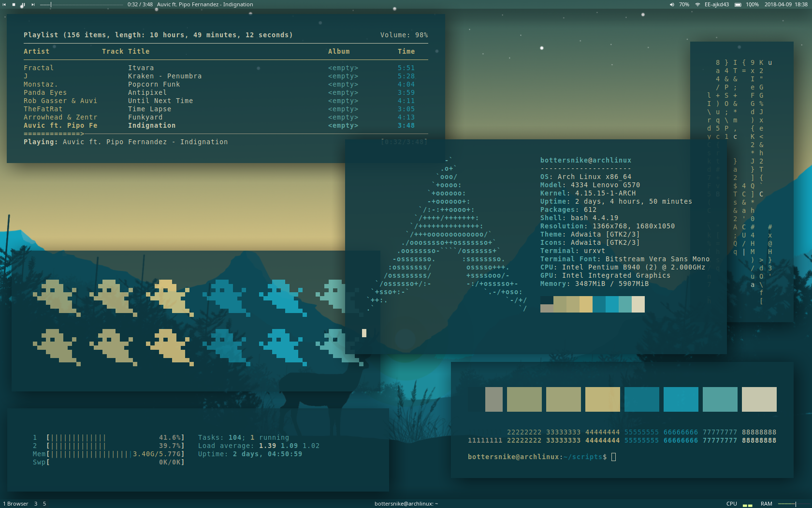Click the shell prompt cursor in scripts terminal
The height and width of the screenshot is (508, 812).
(614, 457)
